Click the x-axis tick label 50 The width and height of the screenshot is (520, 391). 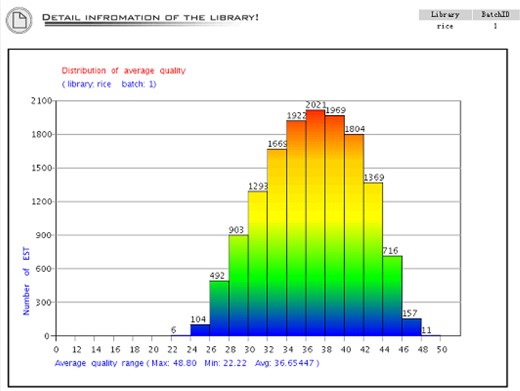pyautogui.click(x=442, y=349)
